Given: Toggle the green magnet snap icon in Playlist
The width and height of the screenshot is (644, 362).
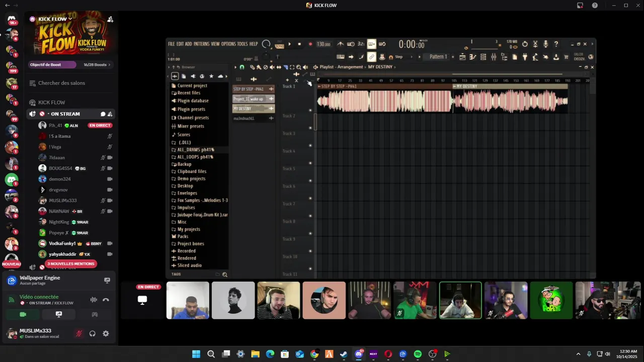Looking at the screenshot, I should coord(242,67).
